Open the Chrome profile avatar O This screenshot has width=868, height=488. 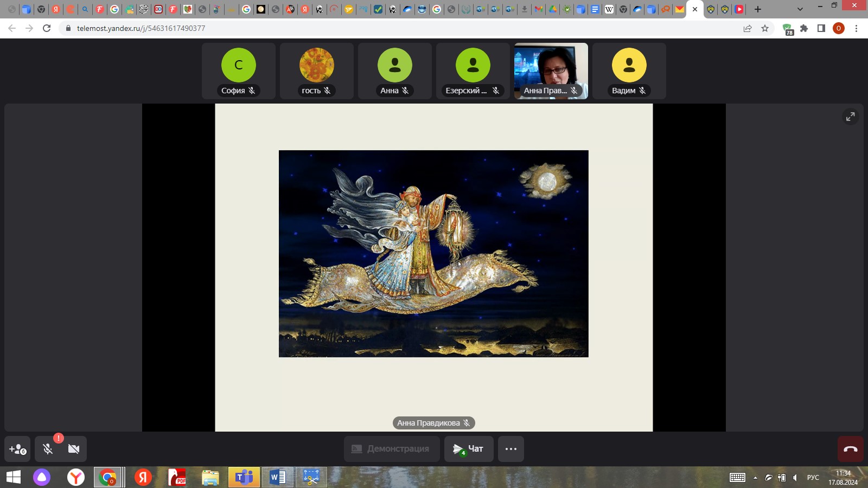[x=839, y=28]
